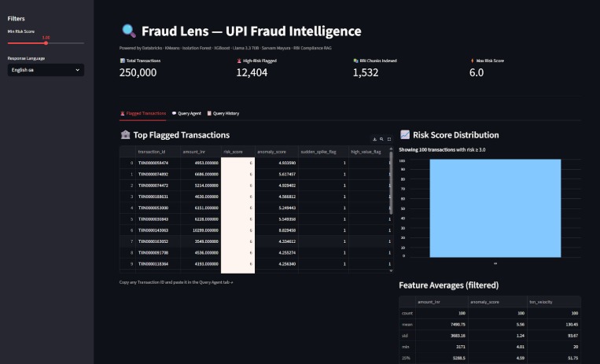Click the Top Flagged Transactions heading

click(x=182, y=135)
